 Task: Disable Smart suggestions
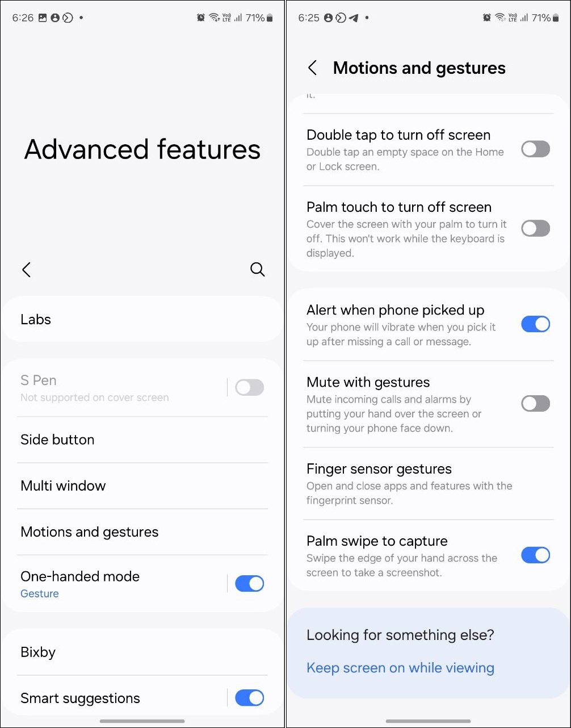pyautogui.click(x=249, y=698)
